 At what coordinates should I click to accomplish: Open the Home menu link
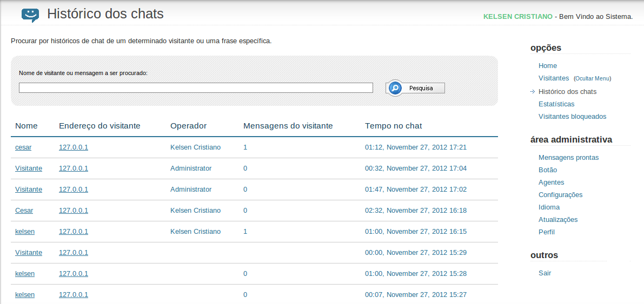[x=548, y=66]
